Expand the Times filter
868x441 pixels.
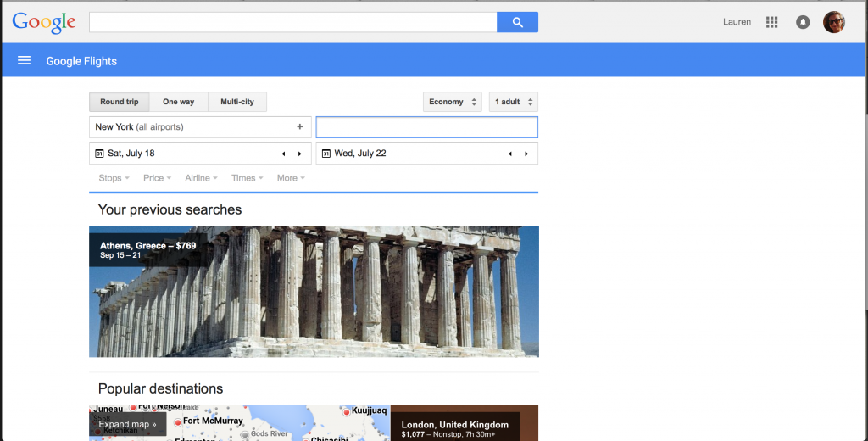click(x=247, y=178)
